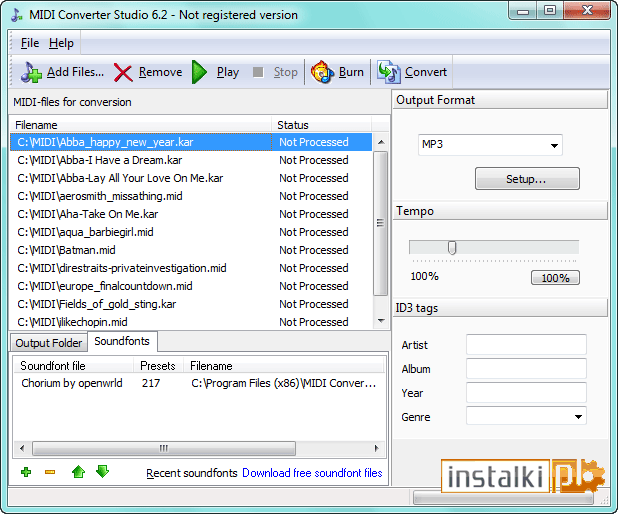Click the tempo slider thumb
Viewport: 618px width, 514px height.
[x=452, y=248]
